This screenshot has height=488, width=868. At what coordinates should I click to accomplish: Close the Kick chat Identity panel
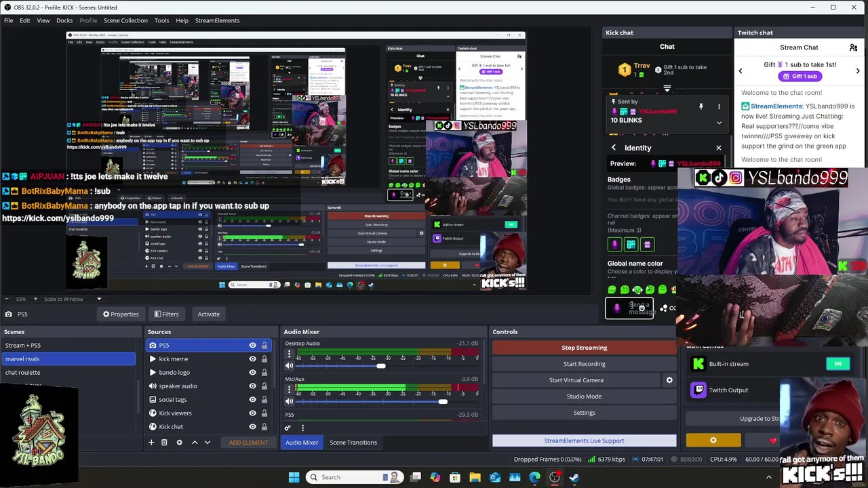click(719, 148)
